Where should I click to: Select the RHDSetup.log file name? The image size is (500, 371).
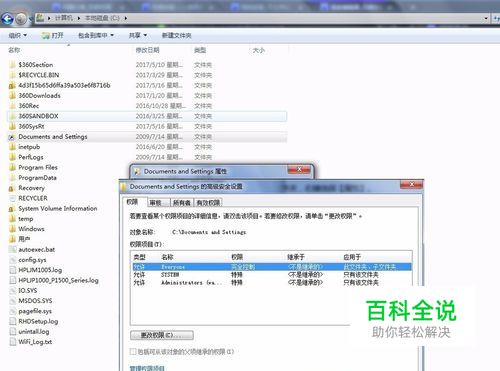[38, 322]
